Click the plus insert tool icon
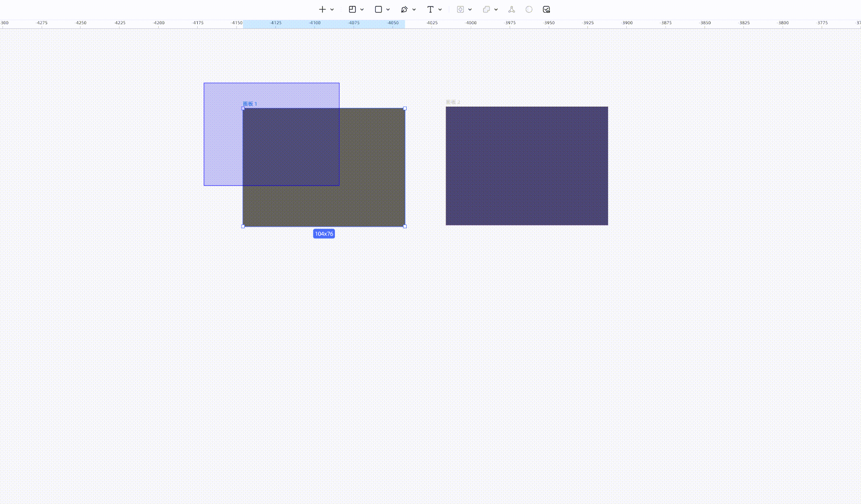Screen dimensions: 861x504 tap(323, 9)
